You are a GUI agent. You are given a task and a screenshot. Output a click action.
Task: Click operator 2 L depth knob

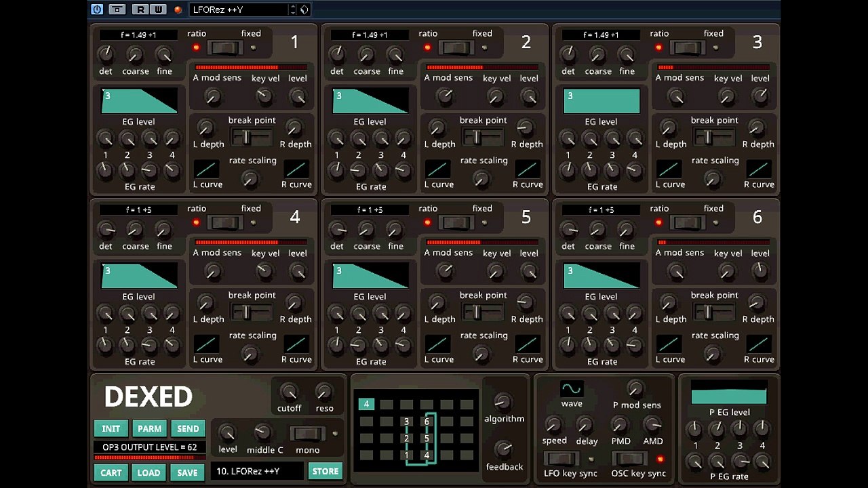[x=437, y=127]
